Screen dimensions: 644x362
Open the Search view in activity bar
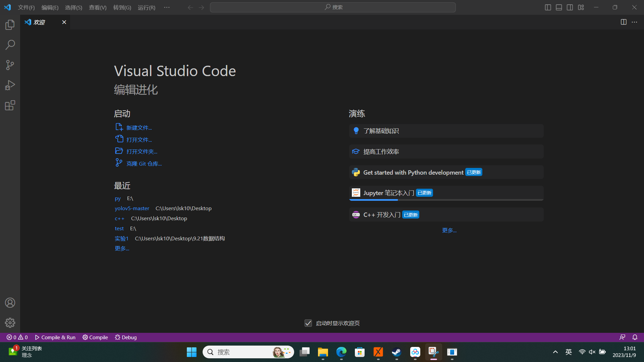tap(10, 45)
